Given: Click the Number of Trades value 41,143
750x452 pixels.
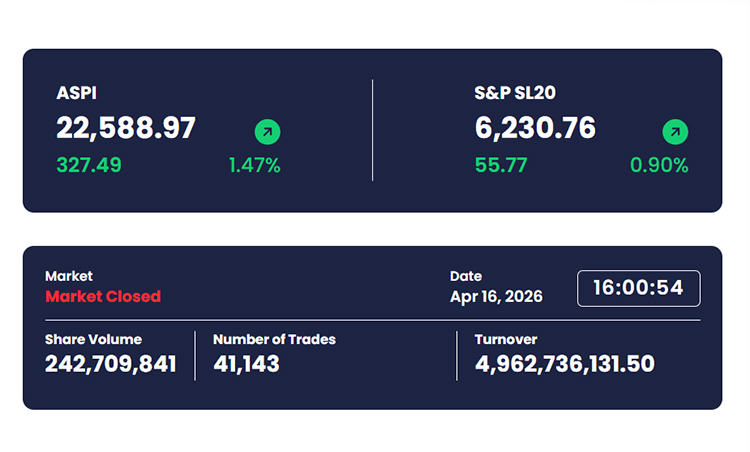Looking at the screenshot, I should coord(246,364).
